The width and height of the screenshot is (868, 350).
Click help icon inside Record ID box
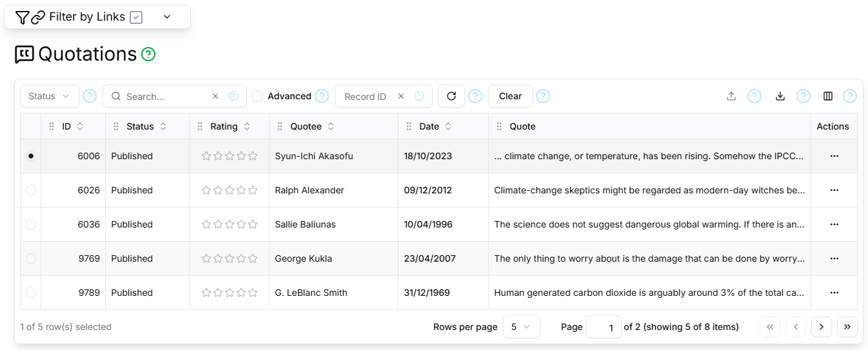point(419,96)
